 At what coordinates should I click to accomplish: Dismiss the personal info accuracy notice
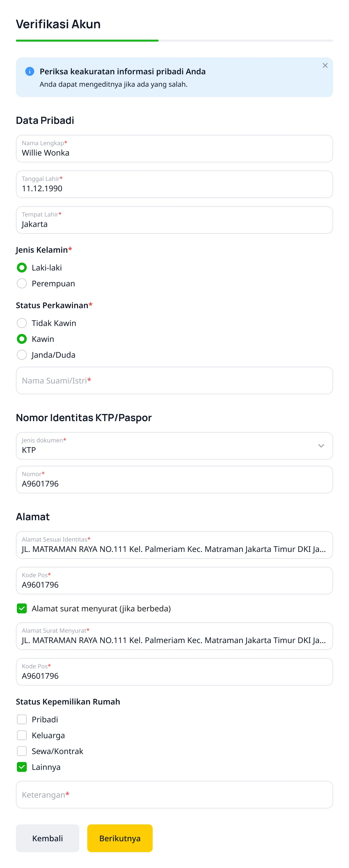pyautogui.click(x=325, y=65)
